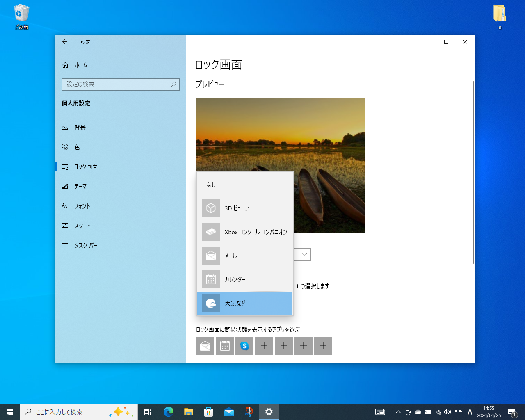Go back with the settings back arrow
Image resolution: width=525 pixels, height=420 pixels.
[x=64, y=42]
